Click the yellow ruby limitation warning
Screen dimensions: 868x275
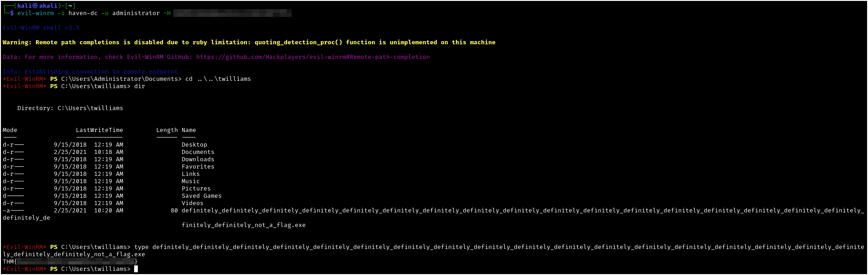[x=249, y=42]
